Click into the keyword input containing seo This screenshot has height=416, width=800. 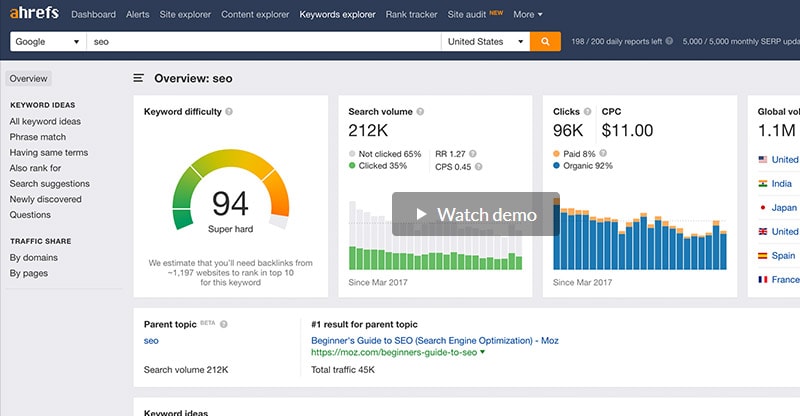(x=263, y=41)
